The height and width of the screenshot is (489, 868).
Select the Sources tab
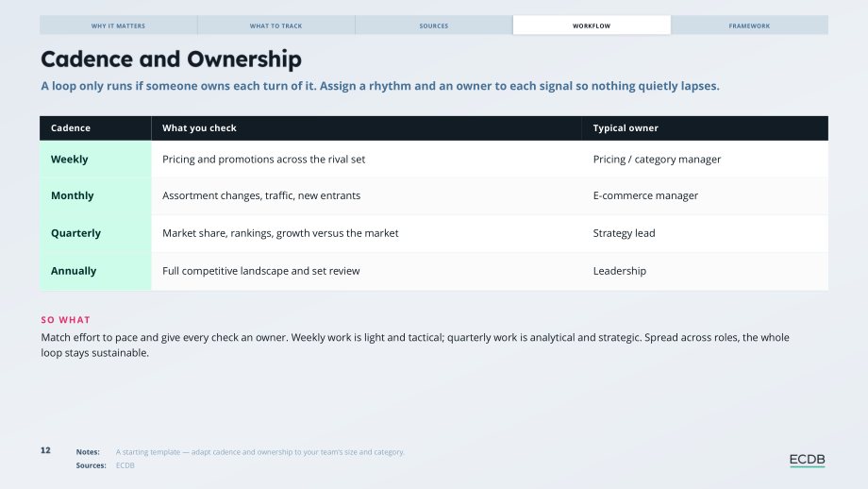tap(434, 25)
